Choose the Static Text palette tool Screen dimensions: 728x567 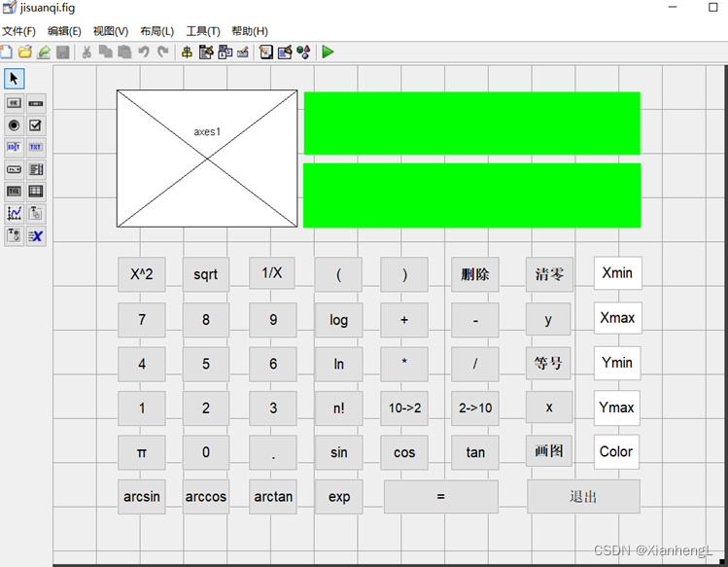tap(36, 147)
